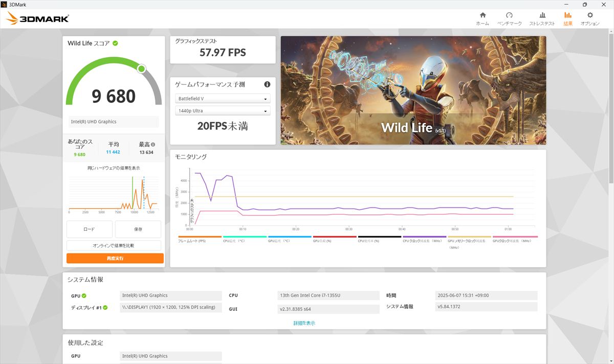Click the info icon beside ゲームパフォーマンス予測
The image size is (614, 364).
click(267, 84)
